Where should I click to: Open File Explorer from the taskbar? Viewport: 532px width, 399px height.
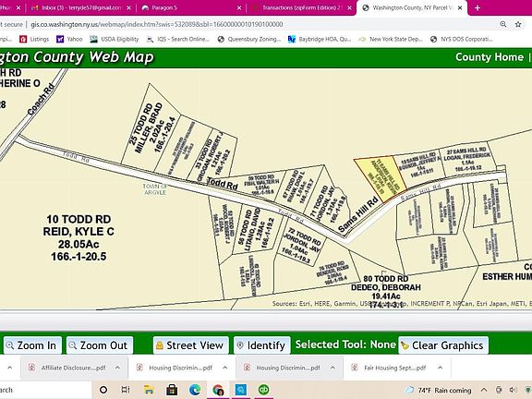(x=149, y=390)
